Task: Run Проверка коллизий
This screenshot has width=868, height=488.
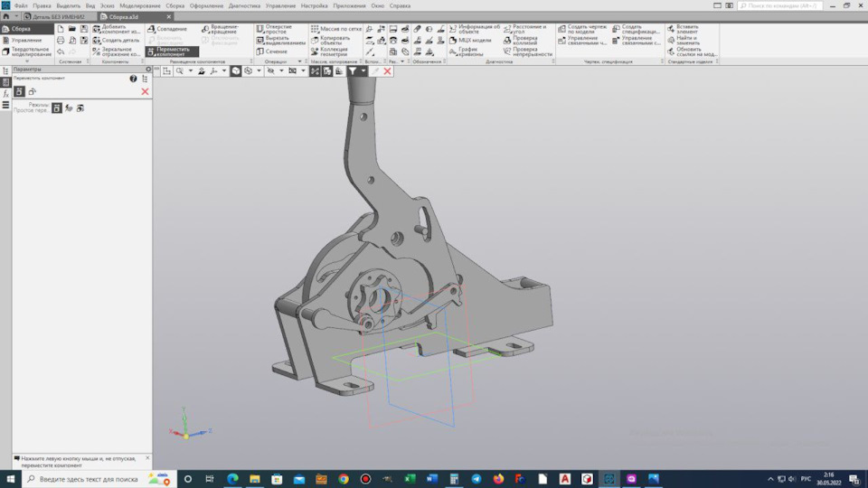Action: 521,41
